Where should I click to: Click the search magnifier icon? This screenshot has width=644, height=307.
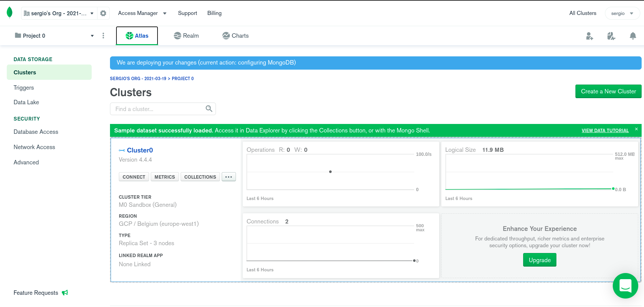pos(209,109)
